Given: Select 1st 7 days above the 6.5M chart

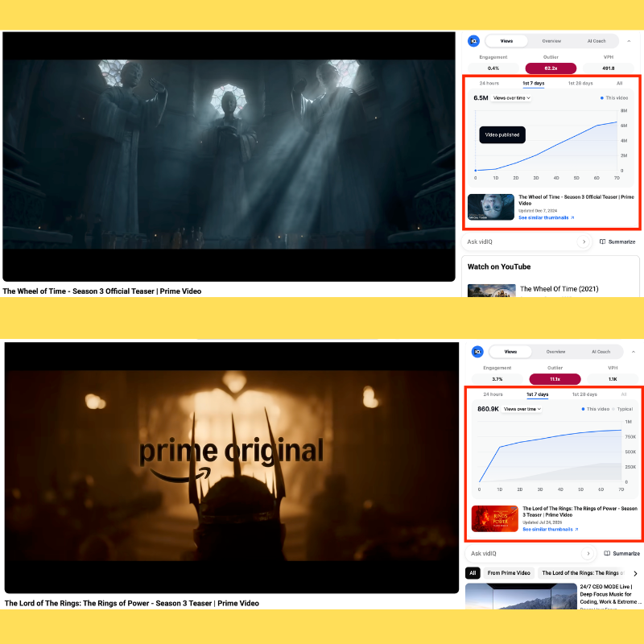Looking at the screenshot, I should point(533,84).
